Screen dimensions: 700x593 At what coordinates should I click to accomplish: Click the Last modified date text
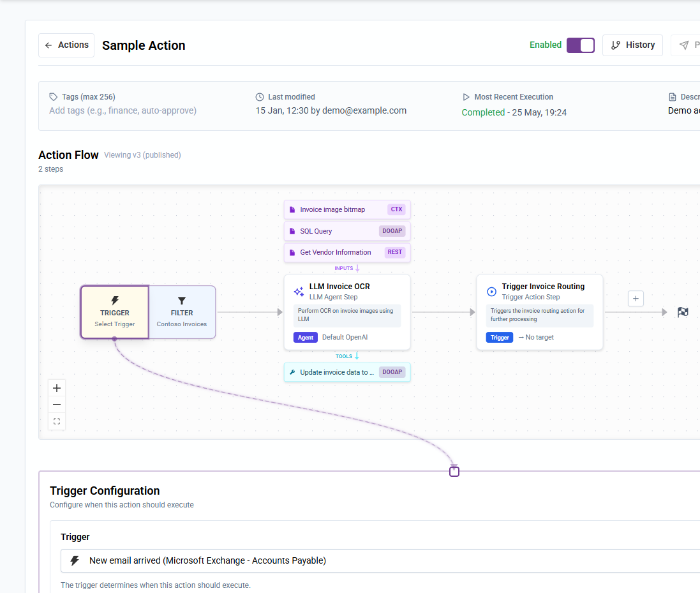(x=331, y=110)
